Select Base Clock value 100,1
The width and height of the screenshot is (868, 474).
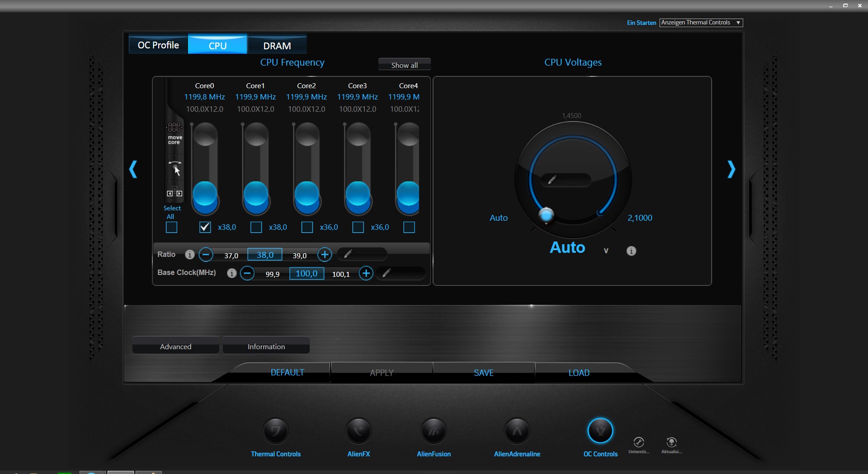[x=341, y=274]
